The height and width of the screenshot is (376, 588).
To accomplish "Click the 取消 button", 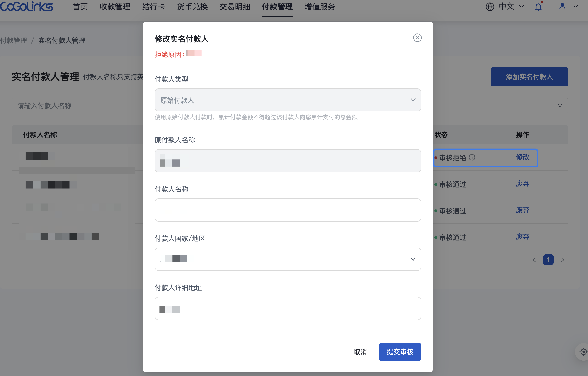I will point(360,352).
